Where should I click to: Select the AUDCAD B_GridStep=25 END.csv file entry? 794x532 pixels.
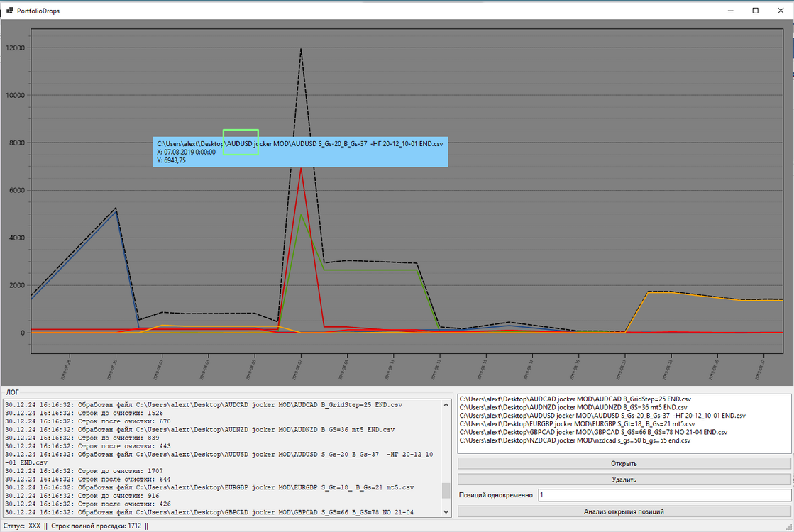[575, 399]
